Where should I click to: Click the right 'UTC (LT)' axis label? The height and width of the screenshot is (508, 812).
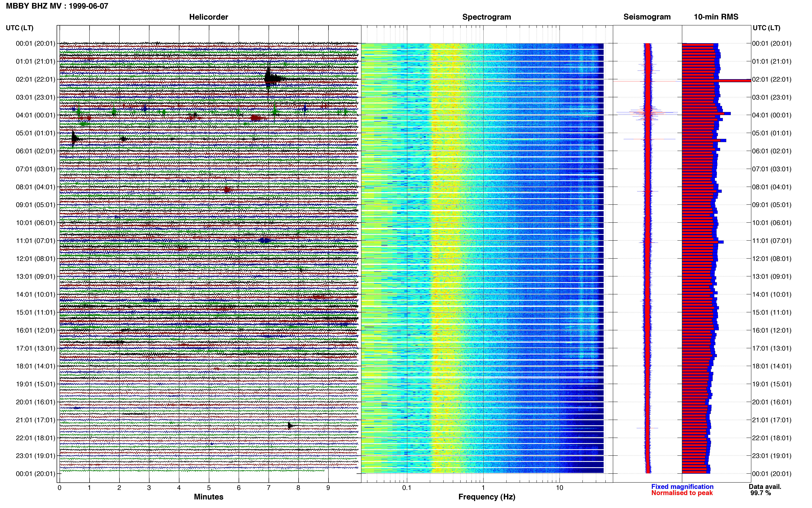[x=766, y=28]
